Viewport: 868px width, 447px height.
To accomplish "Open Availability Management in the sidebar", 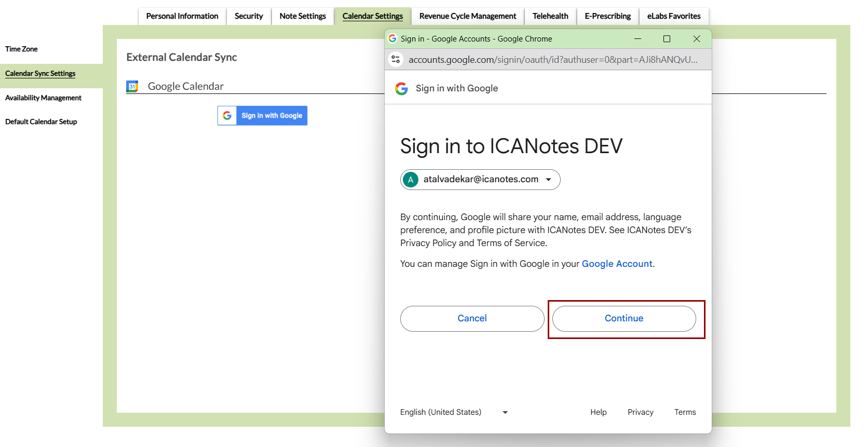I will [x=44, y=98].
